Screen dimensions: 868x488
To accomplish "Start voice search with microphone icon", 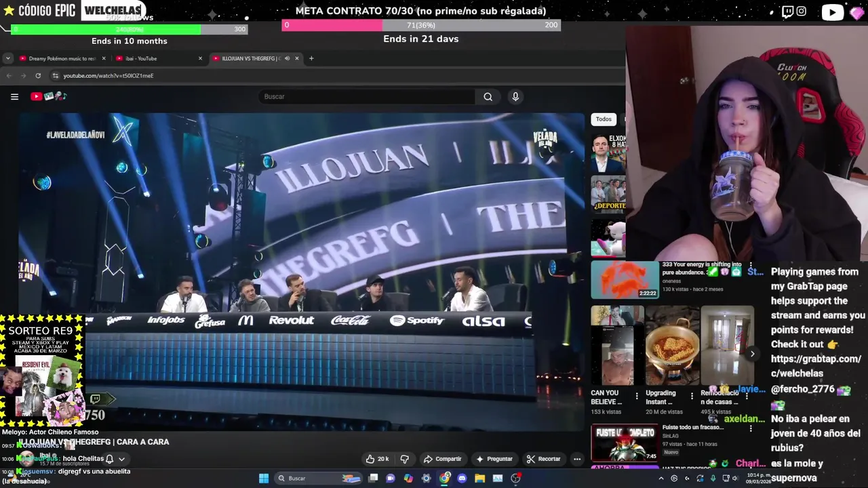I will pyautogui.click(x=515, y=97).
